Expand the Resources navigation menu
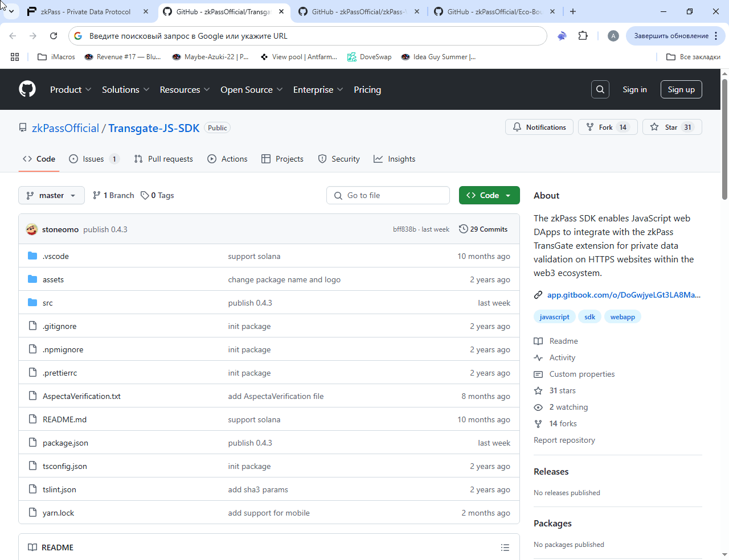Image resolution: width=729 pixels, height=560 pixels. (x=185, y=89)
